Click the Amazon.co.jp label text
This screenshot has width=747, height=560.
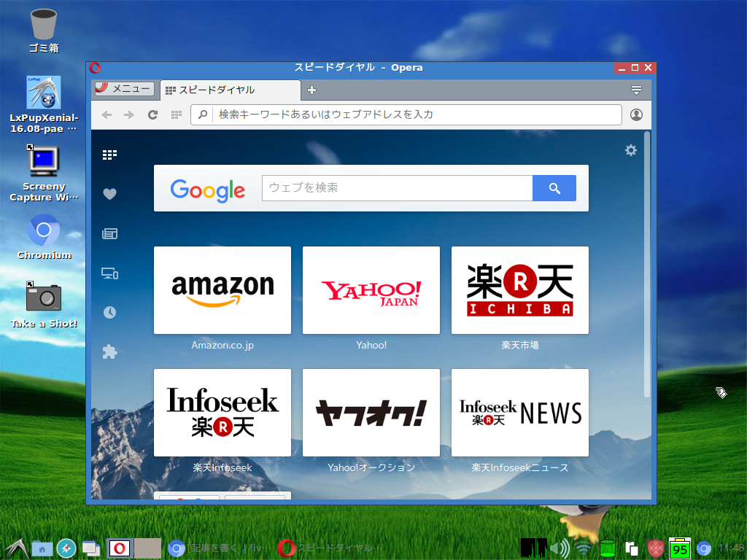[x=222, y=345]
